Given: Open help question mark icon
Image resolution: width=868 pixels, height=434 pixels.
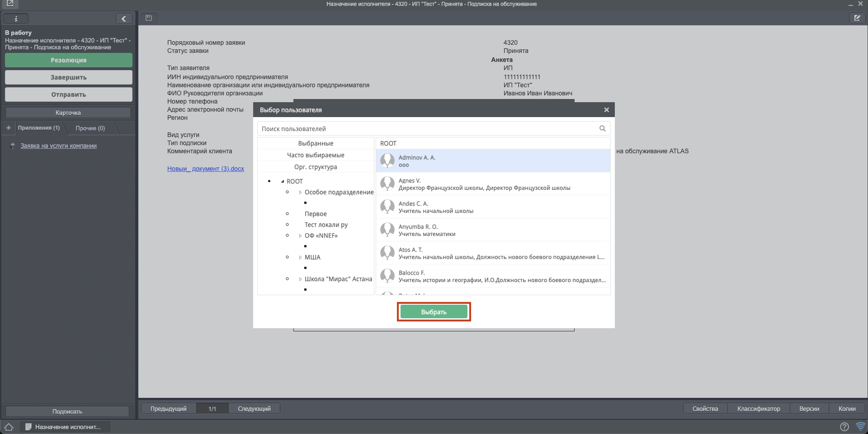Looking at the screenshot, I should click(844, 427).
